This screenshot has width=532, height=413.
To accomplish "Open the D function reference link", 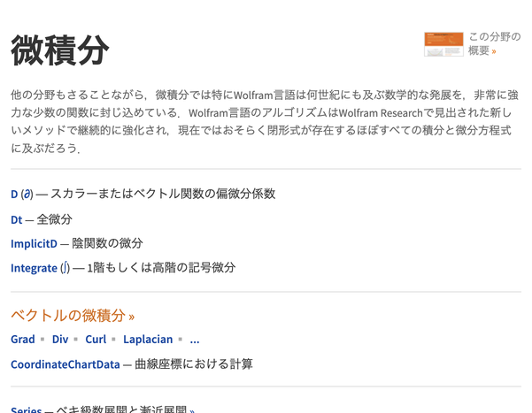I will tap(14, 195).
